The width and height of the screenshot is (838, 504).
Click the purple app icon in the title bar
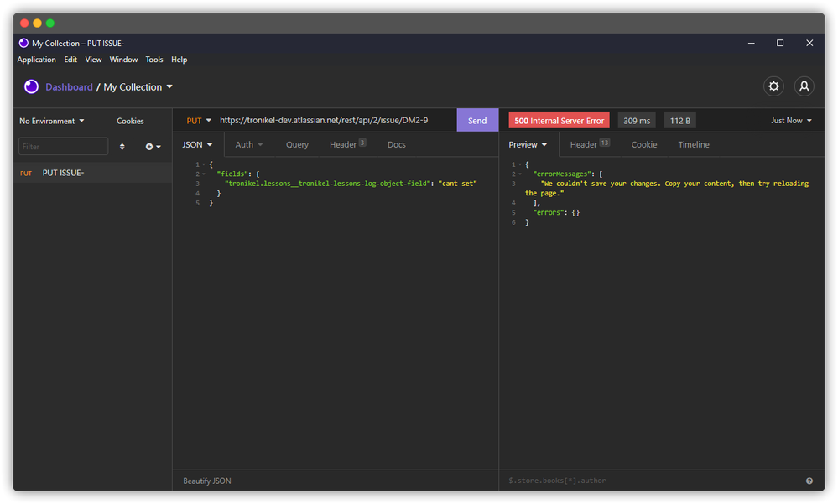(23, 44)
